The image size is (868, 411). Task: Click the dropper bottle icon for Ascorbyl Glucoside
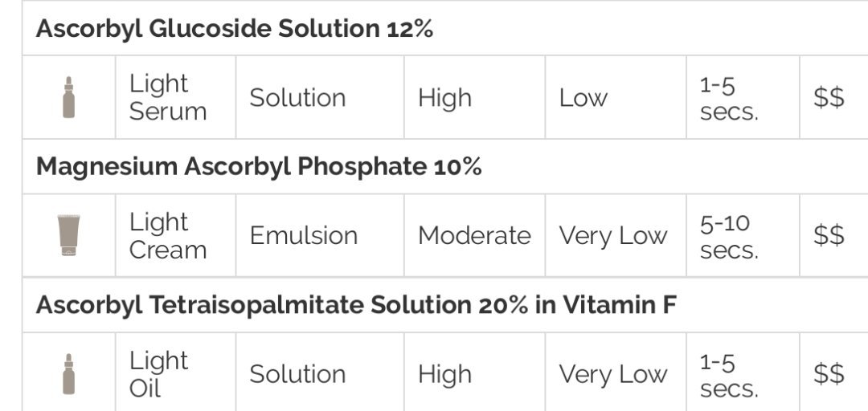coord(68,98)
